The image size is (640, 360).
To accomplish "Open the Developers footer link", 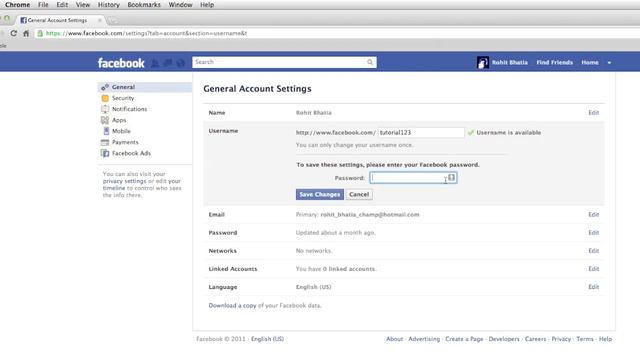I will [504, 339].
